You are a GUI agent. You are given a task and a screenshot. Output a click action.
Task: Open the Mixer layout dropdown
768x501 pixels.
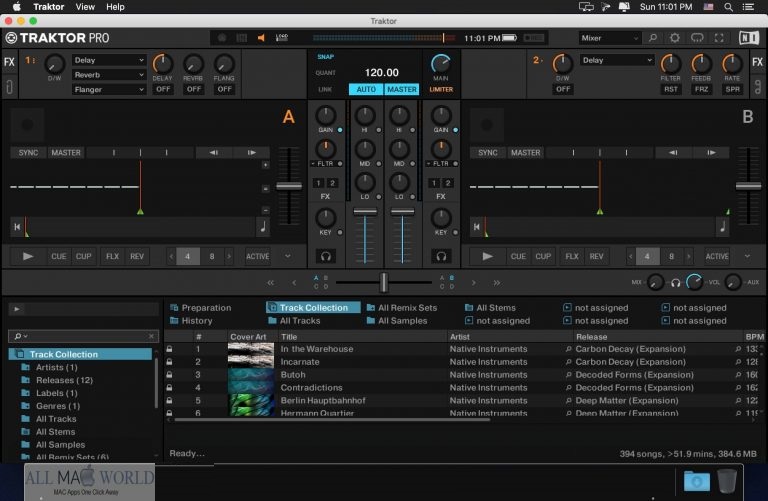[610, 38]
